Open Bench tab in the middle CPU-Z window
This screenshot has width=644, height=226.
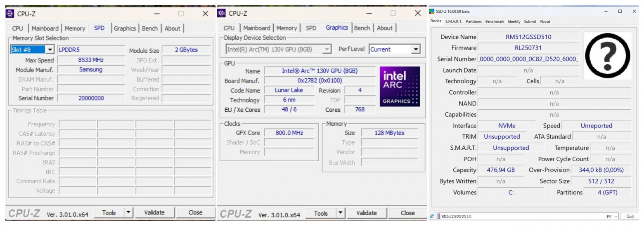point(362,28)
